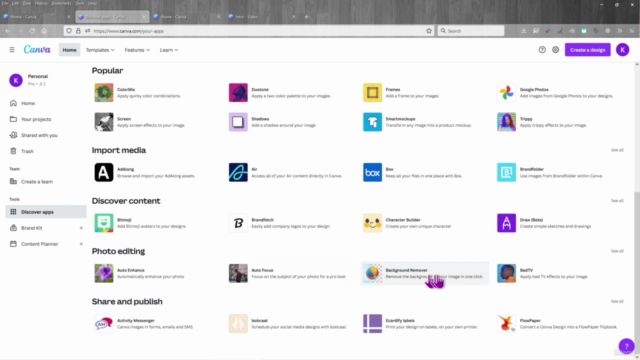
Task: Open the Duotone app icon
Action: point(238,93)
